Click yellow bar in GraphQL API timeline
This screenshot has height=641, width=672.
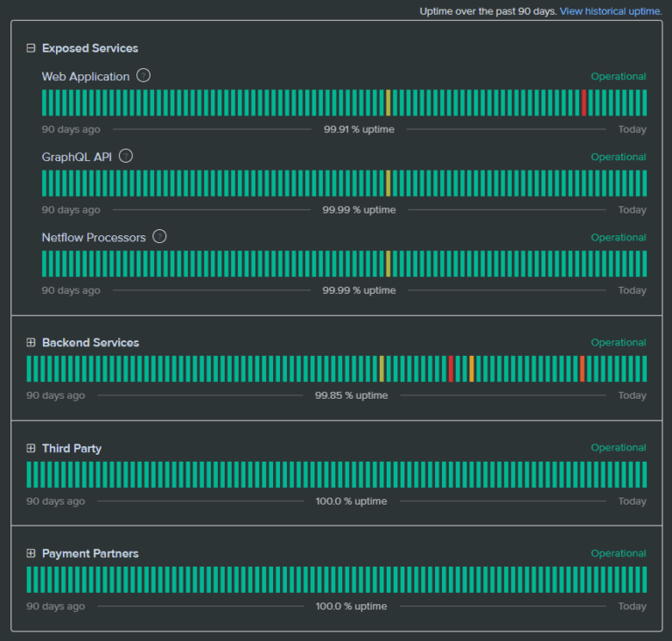[x=388, y=184]
